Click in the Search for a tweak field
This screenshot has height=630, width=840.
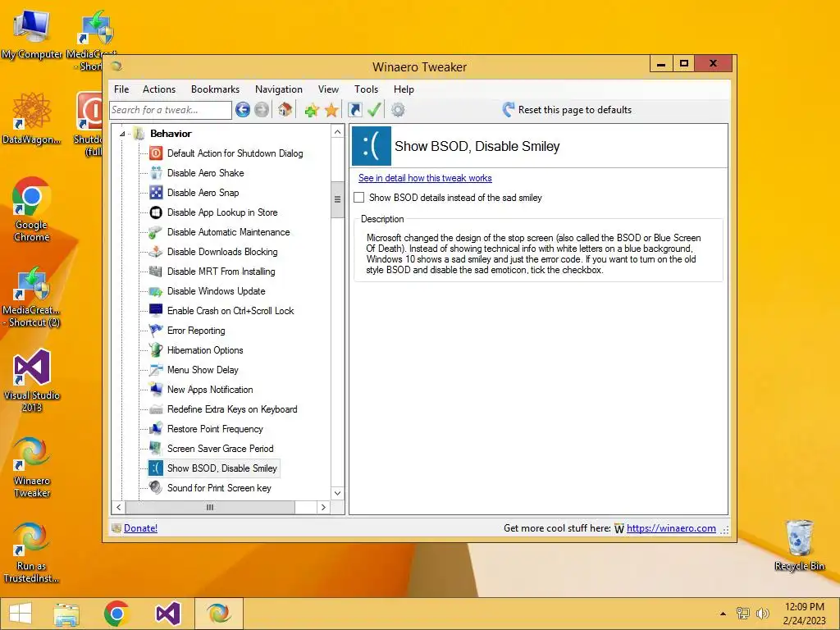point(171,110)
